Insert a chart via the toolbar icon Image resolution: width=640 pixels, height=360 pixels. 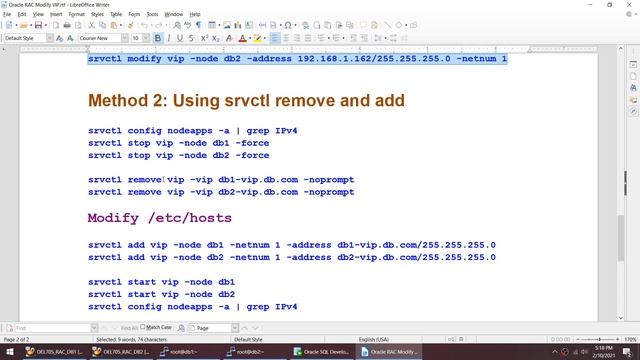[x=238, y=25]
